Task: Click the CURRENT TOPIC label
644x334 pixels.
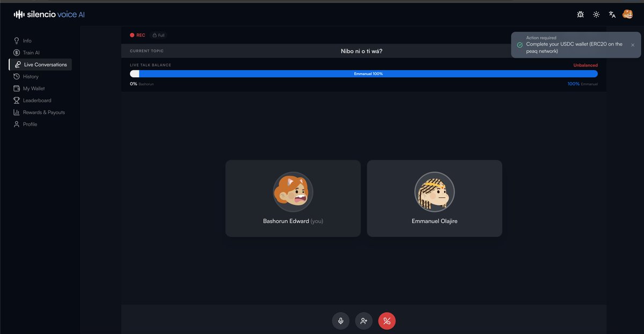Action: coord(147,51)
